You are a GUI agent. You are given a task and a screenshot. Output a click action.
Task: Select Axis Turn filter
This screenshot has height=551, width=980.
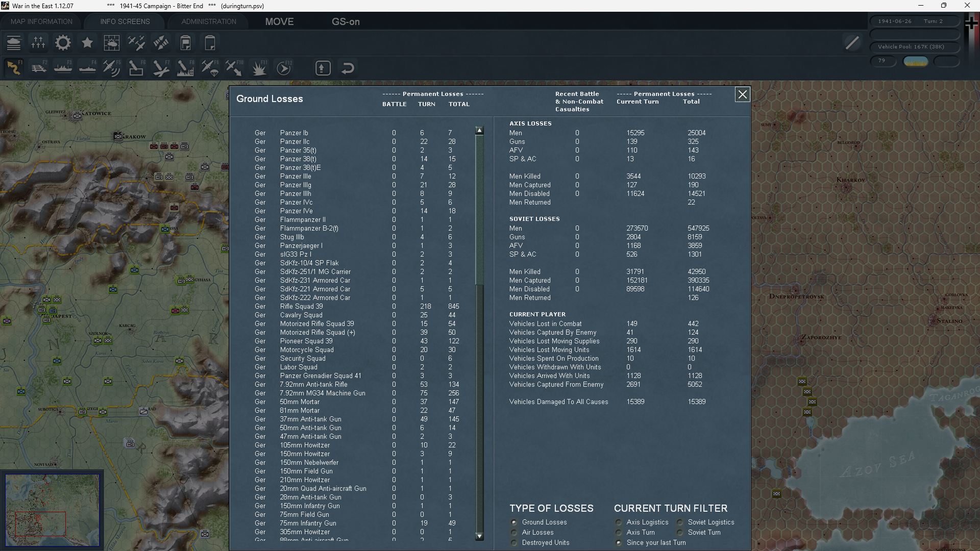(x=619, y=532)
